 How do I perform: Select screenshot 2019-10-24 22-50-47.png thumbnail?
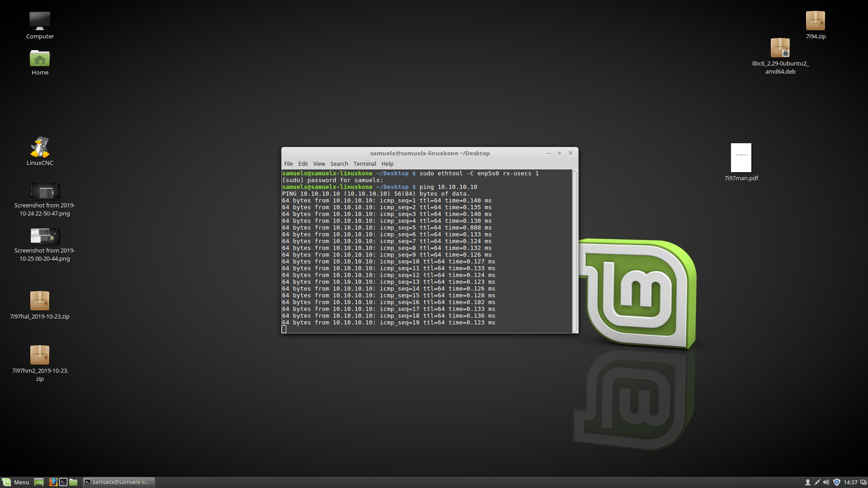click(x=45, y=191)
